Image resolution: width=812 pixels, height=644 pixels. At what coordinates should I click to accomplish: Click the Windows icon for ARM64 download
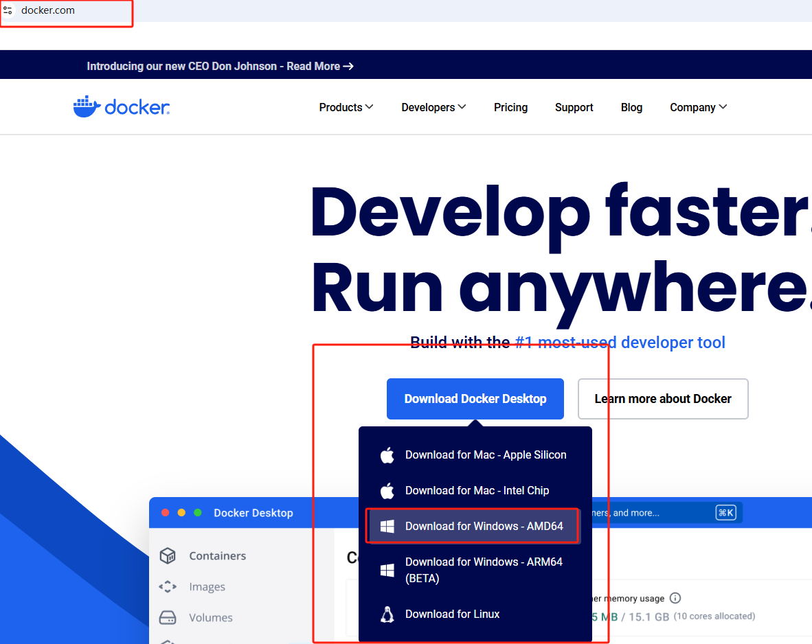(x=387, y=570)
